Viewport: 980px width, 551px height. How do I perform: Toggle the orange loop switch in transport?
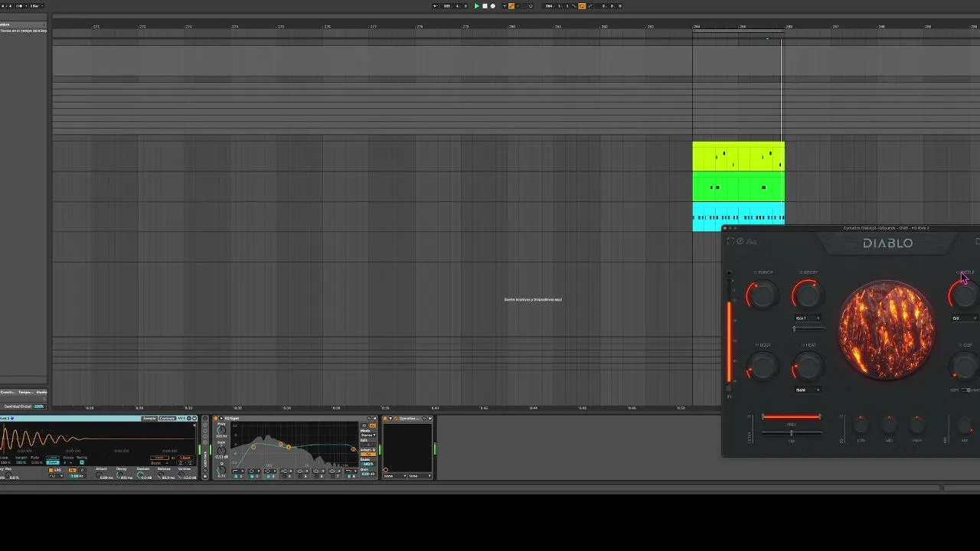tap(582, 6)
